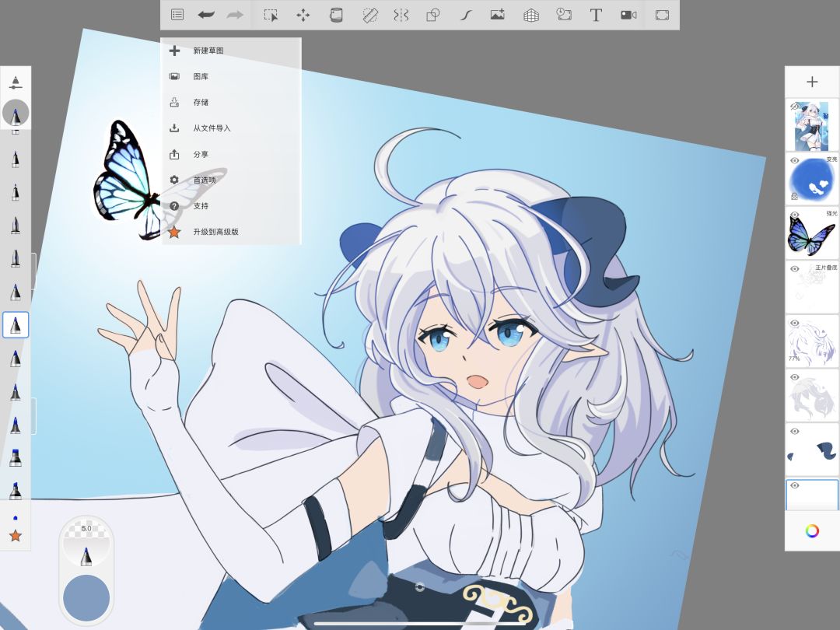Open the Ruler guides tool

point(369,15)
